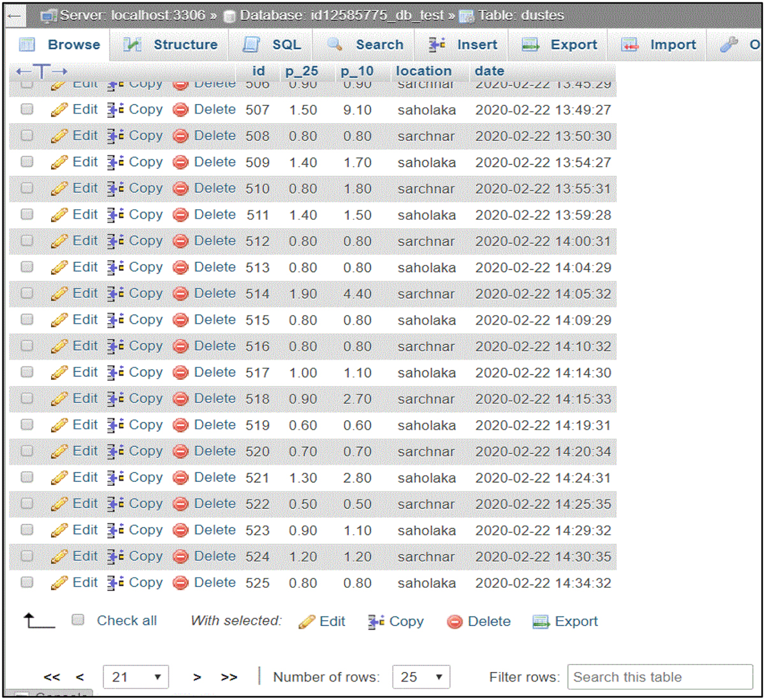Click the Copy icon for row 515
Viewport: 765px width, 700px height.
pyautogui.click(x=115, y=320)
